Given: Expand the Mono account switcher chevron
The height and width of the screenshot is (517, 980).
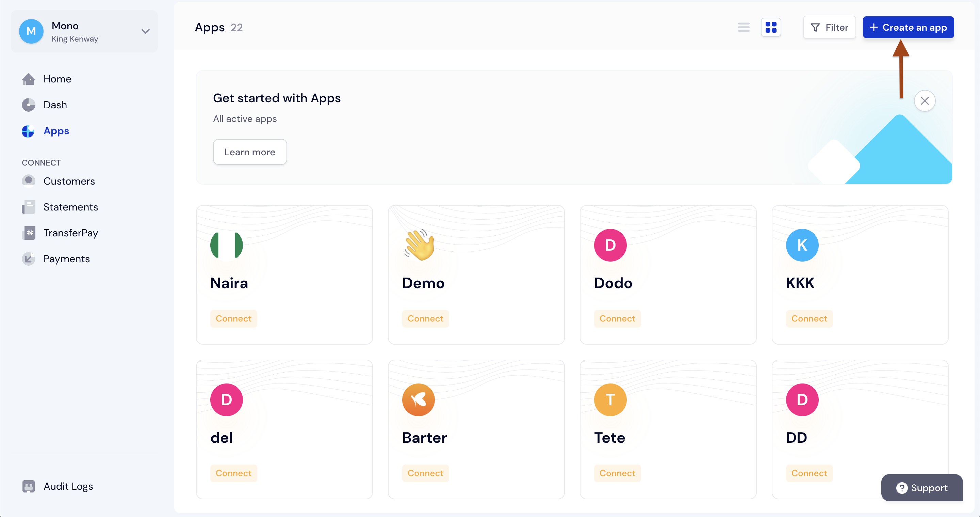Looking at the screenshot, I should click(145, 31).
